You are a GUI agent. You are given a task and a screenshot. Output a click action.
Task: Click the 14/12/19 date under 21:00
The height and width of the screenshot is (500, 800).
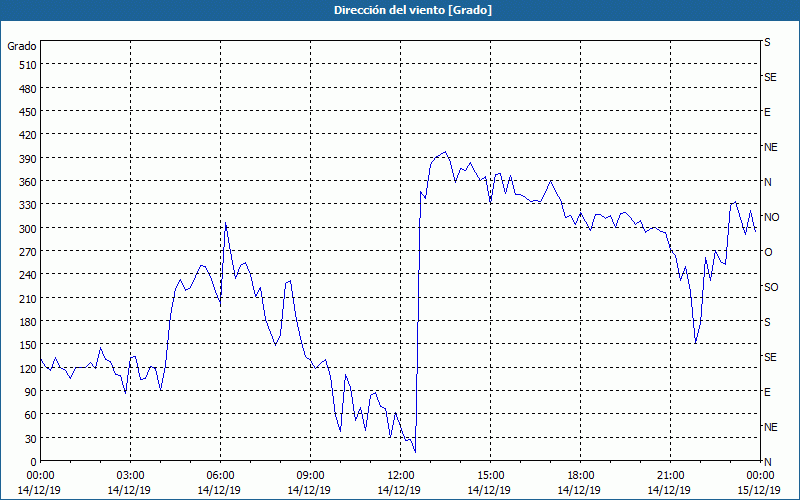[669, 490]
